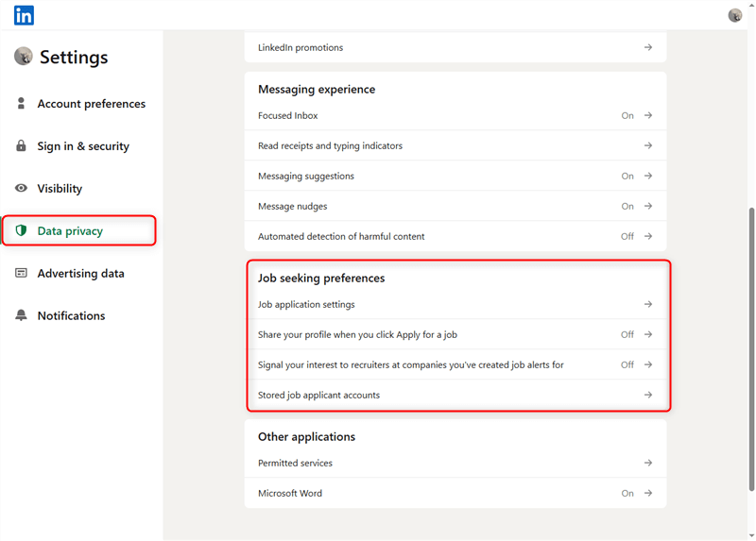Click the On status for Messaging suggestions
Image resolution: width=756 pixels, height=541 pixels.
[x=627, y=176]
